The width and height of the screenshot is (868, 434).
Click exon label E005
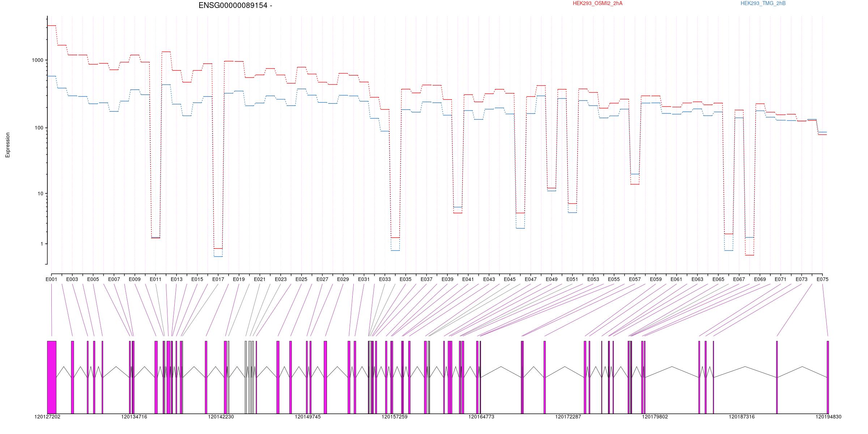(93, 279)
